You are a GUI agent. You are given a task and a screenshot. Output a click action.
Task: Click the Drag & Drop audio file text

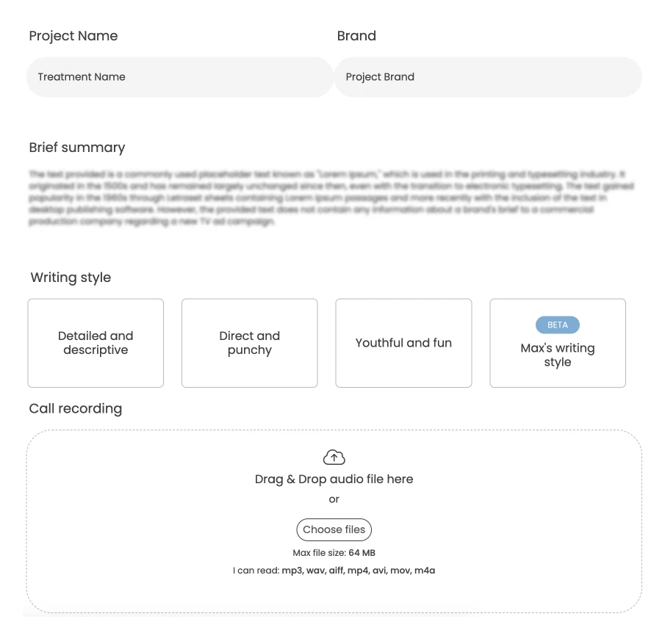point(334,479)
